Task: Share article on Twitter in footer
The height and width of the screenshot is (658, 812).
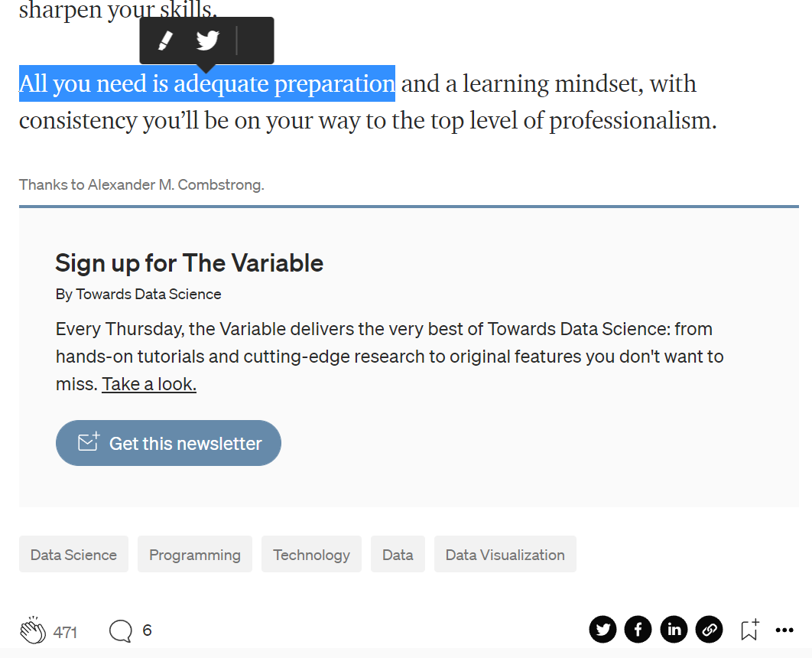Action: [x=603, y=630]
